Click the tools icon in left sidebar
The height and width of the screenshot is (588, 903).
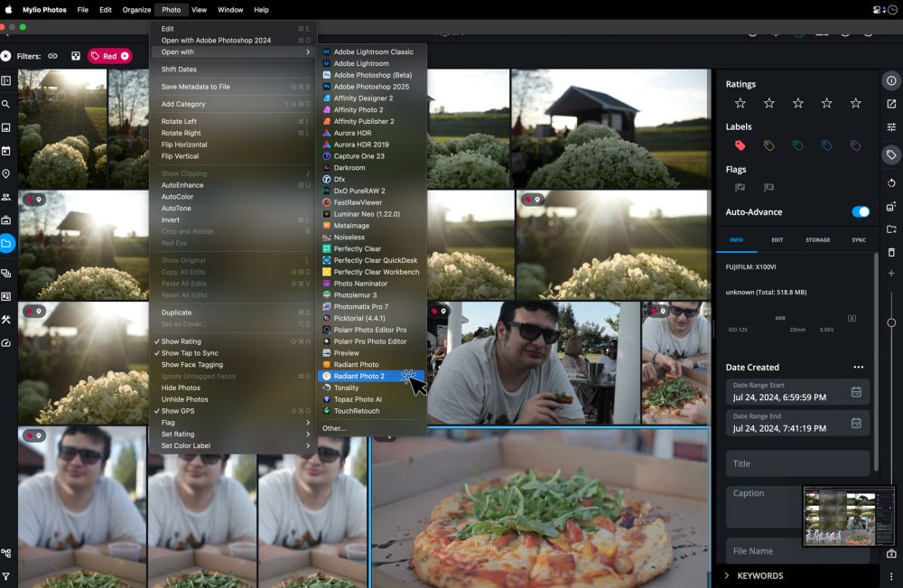click(x=5, y=320)
